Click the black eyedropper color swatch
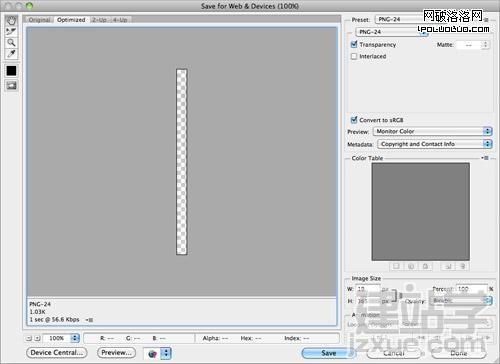This screenshot has width=500, height=364. pyautogui.click(x=11, y=71)
